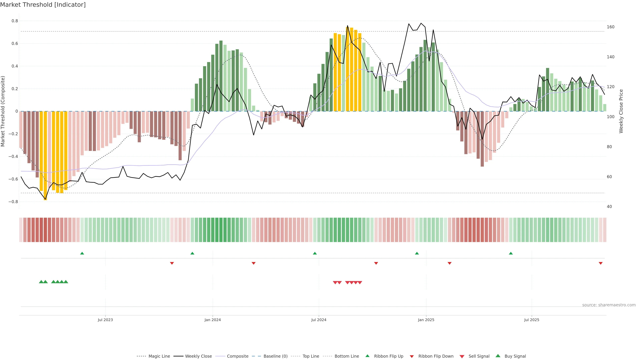The width and height of the screenshot is (644, 362).
Task: Click the Sell Signal triangle icon in legend
Action: point(462,356)
